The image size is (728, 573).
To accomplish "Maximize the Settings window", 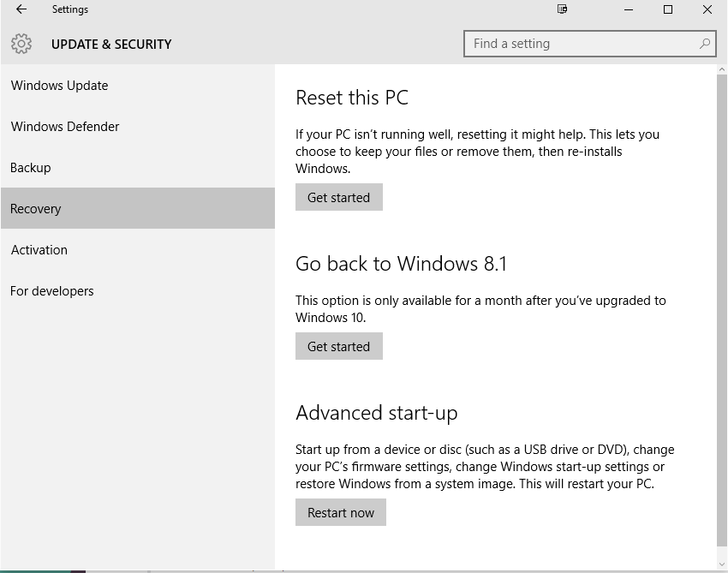I will pos(668,9).
